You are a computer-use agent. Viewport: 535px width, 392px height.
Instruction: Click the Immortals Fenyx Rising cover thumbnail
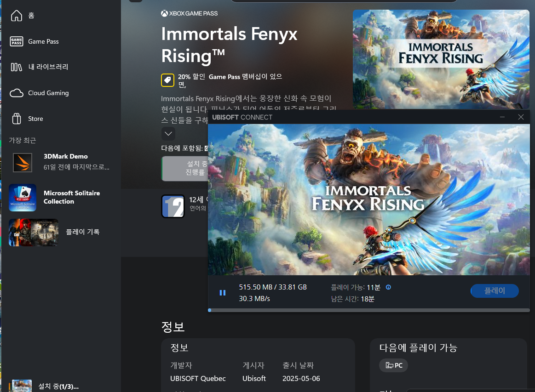tap(441, 59)
